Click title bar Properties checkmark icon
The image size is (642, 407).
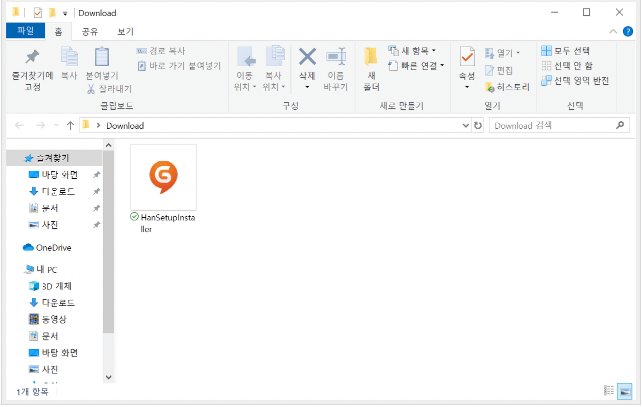pyautogui.click(x=38, y=13)
